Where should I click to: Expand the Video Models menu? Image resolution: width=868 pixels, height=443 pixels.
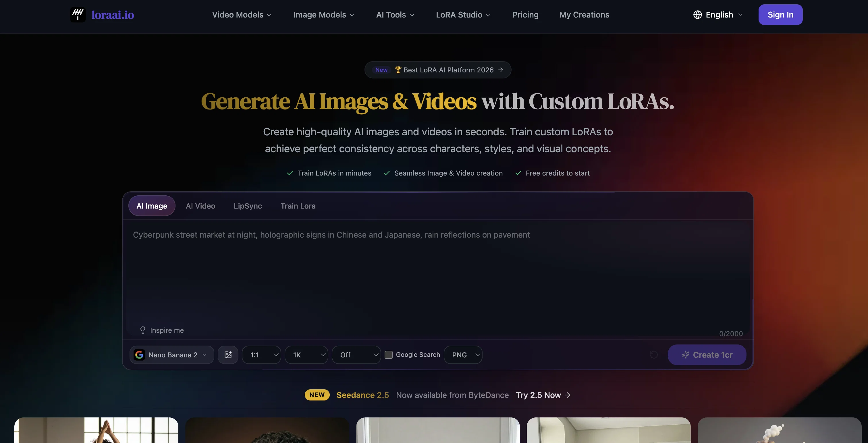(x=242, y=14)
